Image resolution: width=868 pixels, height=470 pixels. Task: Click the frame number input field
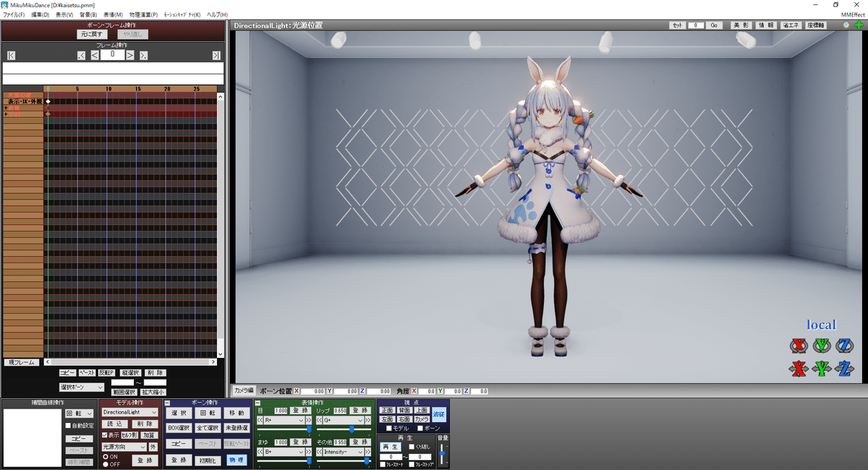pyautogui.click(x=112, y=54)
